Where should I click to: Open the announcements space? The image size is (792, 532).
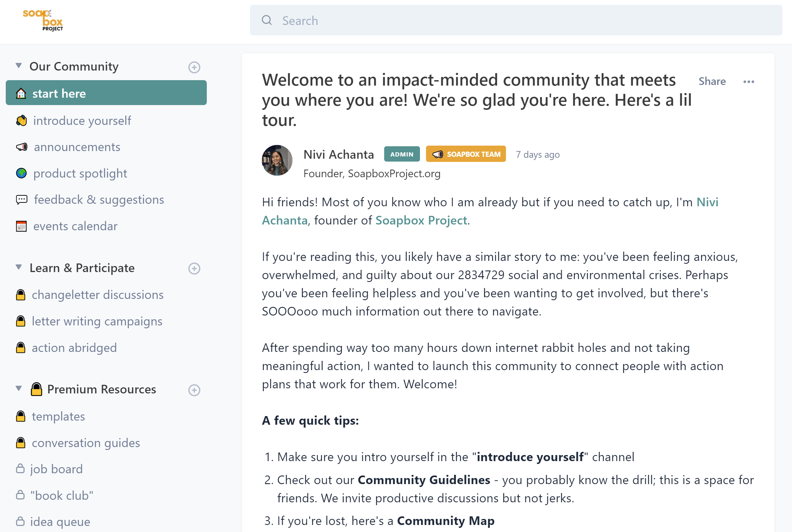pos(77,147)
